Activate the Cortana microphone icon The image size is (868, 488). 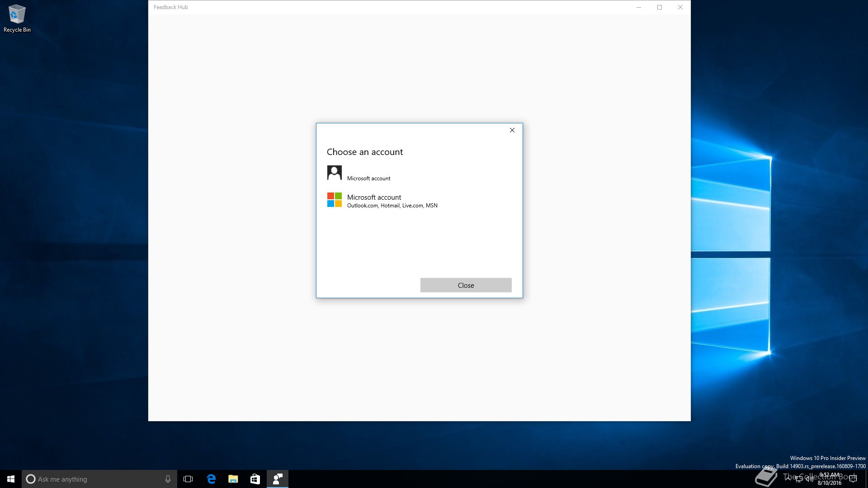(x=168, y=479)
